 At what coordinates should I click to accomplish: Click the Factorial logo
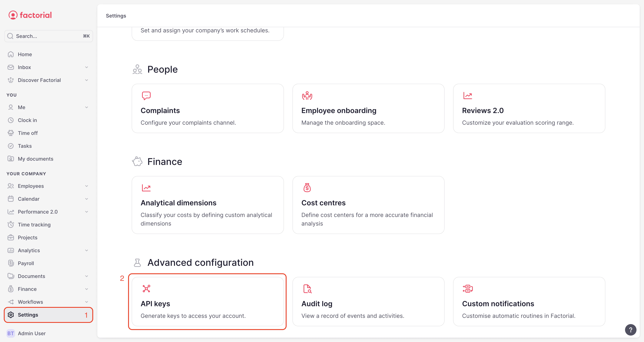(x=30, y=15)
